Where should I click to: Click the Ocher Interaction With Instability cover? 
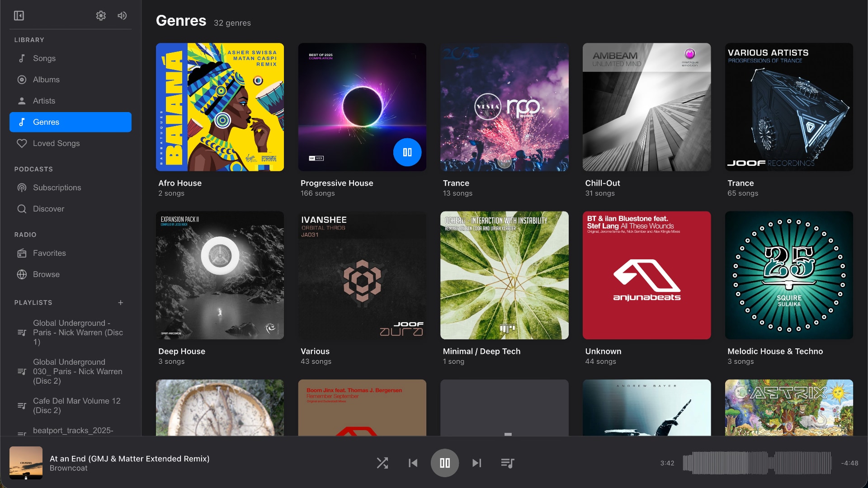coord(505,275)
